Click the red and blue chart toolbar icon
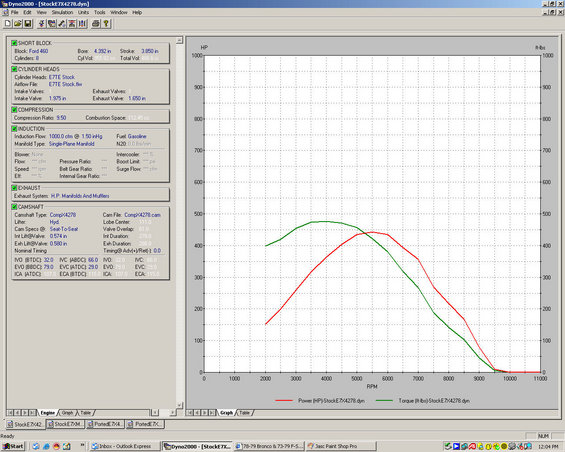The width and height of the screenshot is (565, 452). (x=72, y=24)
